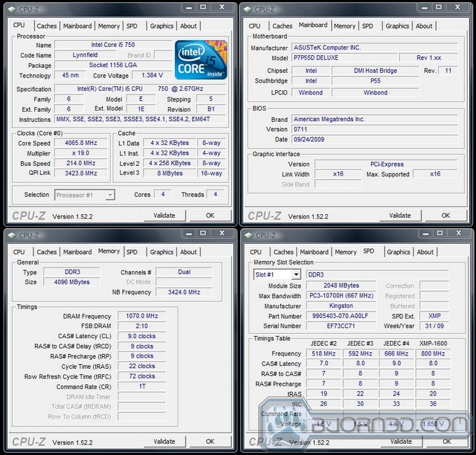Open Graphics tab in the CPU window
Image resolution: width=476 pixels, height=455 pixels.
(x=162, y=26)
